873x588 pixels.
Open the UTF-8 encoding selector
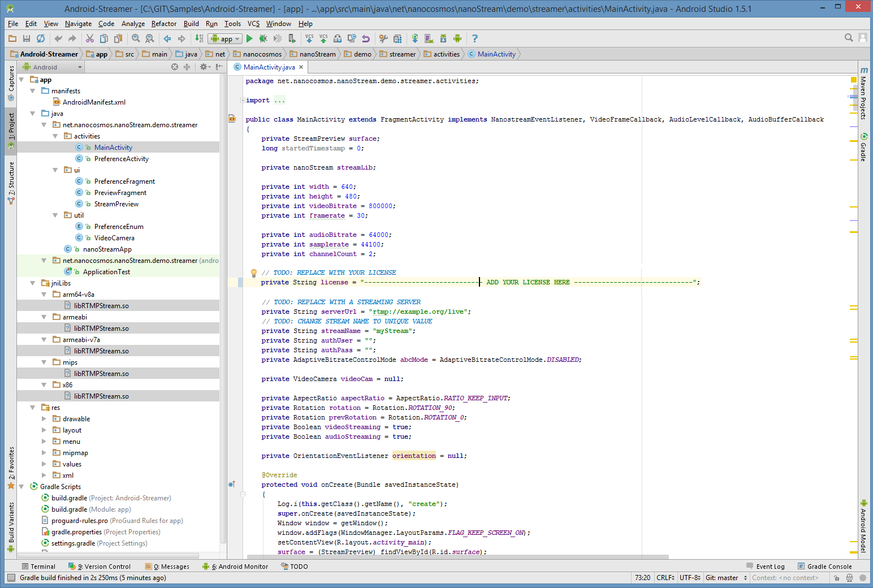pyautogui.click(x=690, y=578)
